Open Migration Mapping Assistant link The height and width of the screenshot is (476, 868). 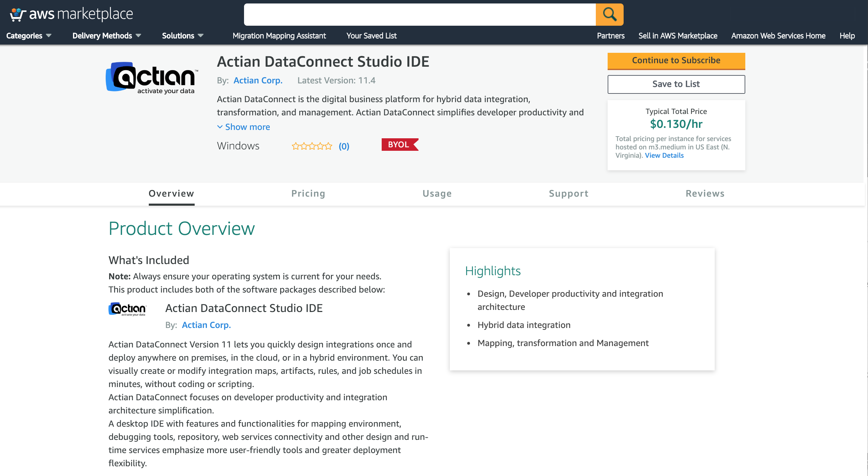coord(279,36)
